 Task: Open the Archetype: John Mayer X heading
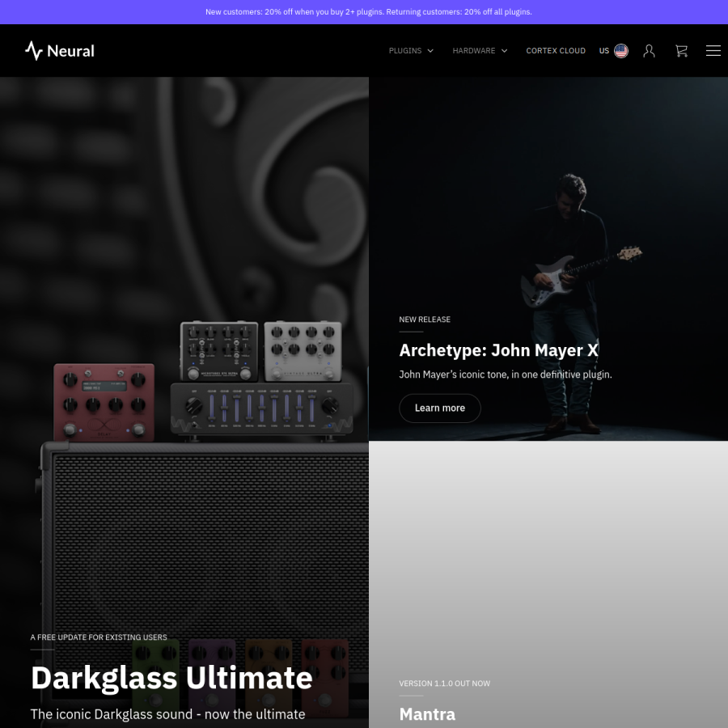tap(498, 350)
